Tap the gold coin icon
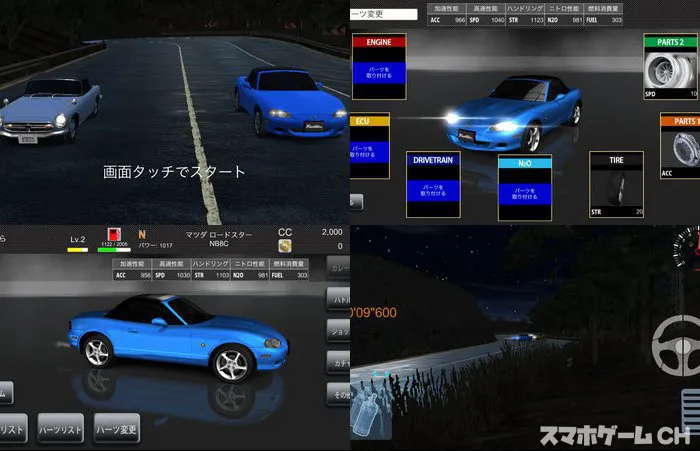Screen dimensions: 700x451 (285, 246)
